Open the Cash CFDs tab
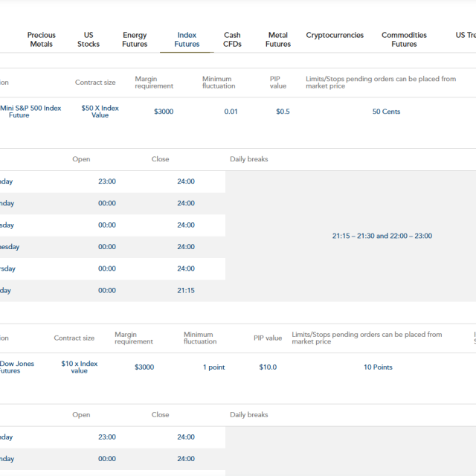This screenshot has width=476, height=476. point(232,39)
